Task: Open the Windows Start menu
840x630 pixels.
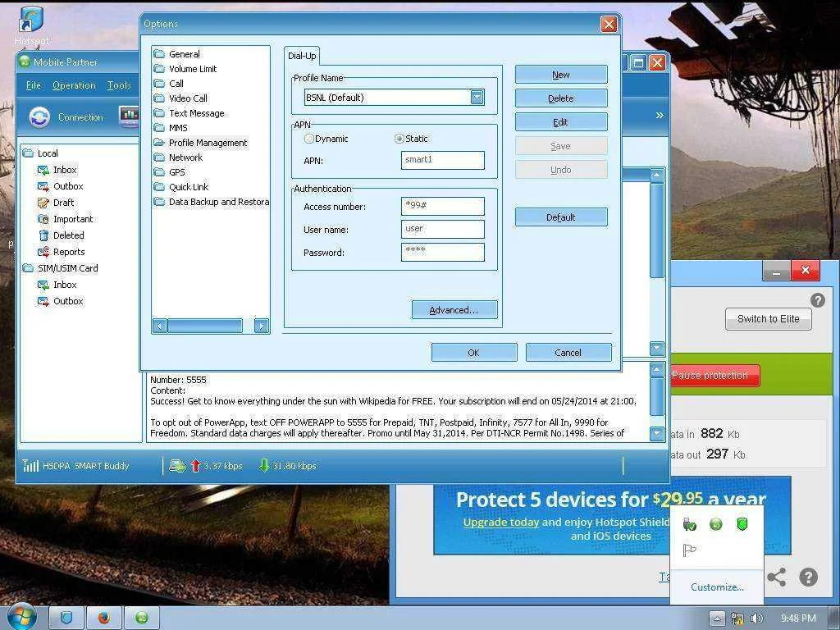Action: coord(21,617)
